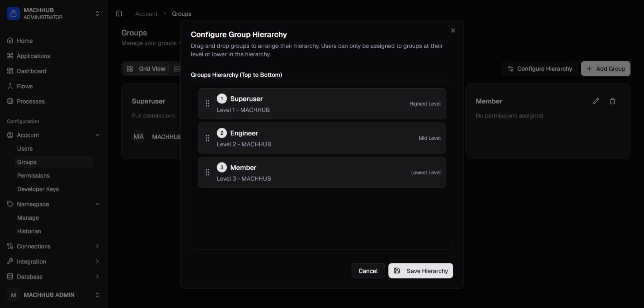Click the Applications icon in sidebar
644x308 pixels.
coord(10,56)
